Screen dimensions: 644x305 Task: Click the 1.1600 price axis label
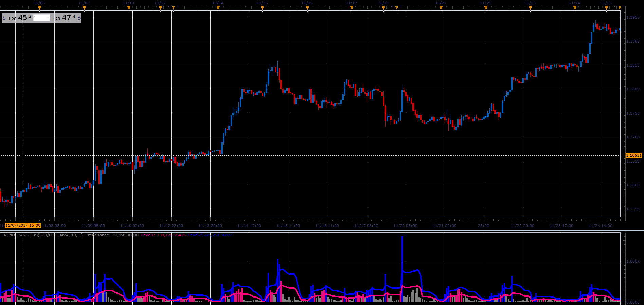pyautogui.click(x=633, y=185)
